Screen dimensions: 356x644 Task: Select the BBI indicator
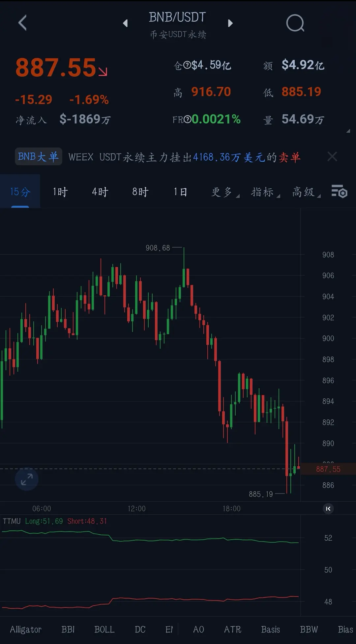[x=68, y=630]
